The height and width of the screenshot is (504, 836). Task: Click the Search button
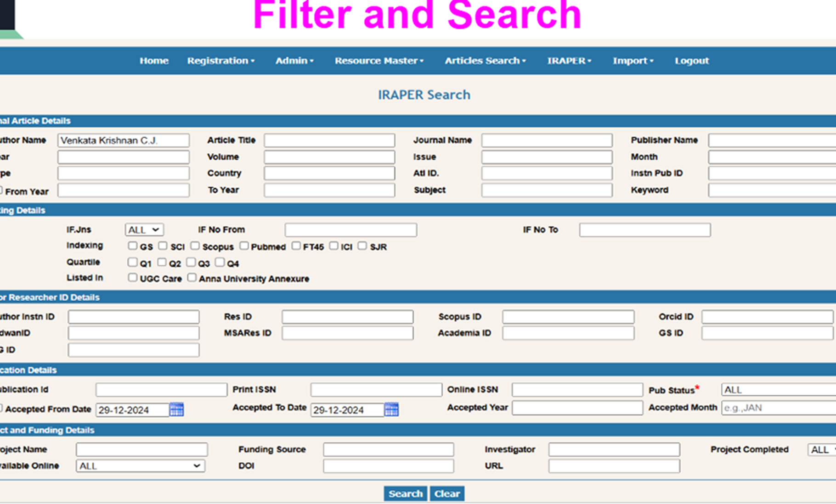click(x=405, y=494)
